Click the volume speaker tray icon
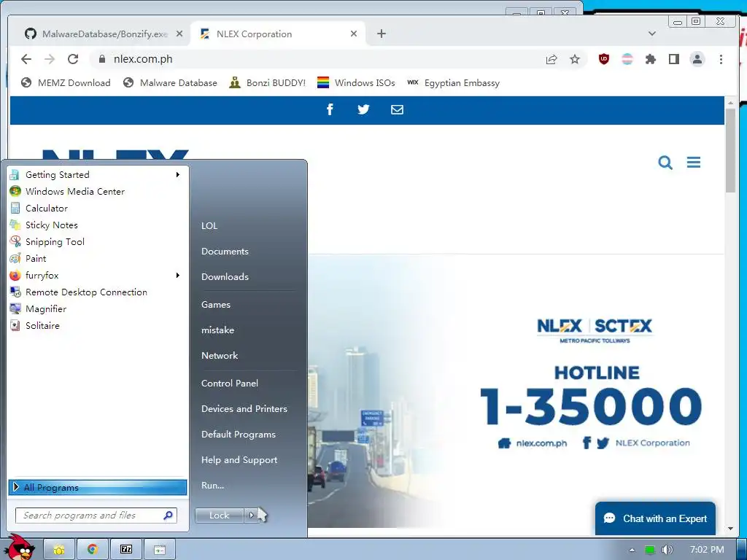 (x=667, y=550)
